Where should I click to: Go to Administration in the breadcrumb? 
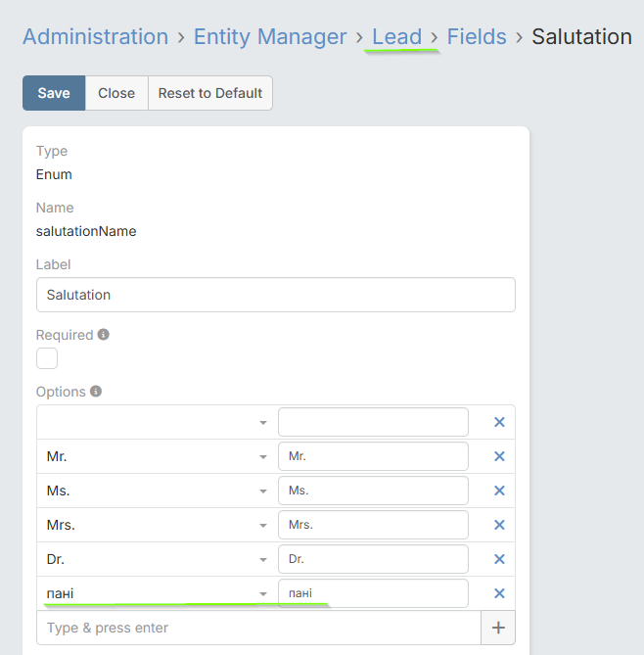95,36
